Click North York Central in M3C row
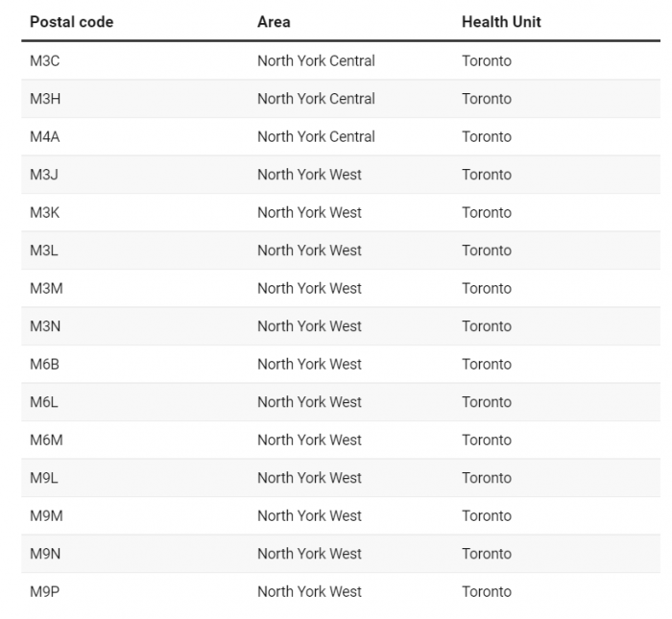672x619 pixels. pos(316,60)
